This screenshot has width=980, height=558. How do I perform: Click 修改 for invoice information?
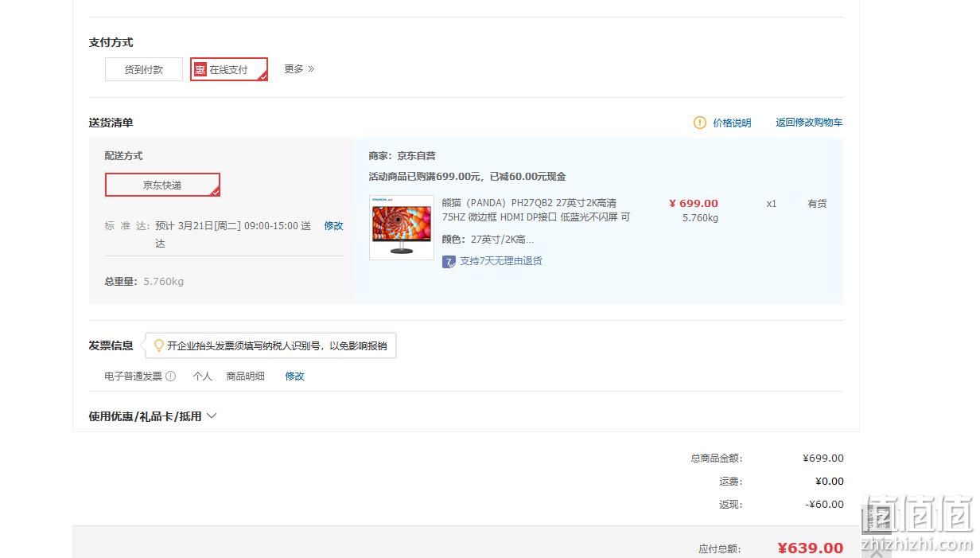click(x=295, y=377)
